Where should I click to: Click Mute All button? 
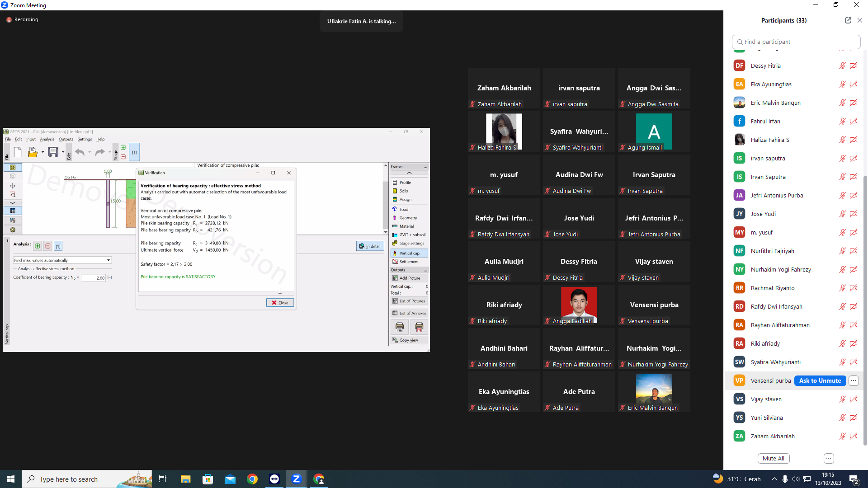pyautogui.click(x=774, y=459)
